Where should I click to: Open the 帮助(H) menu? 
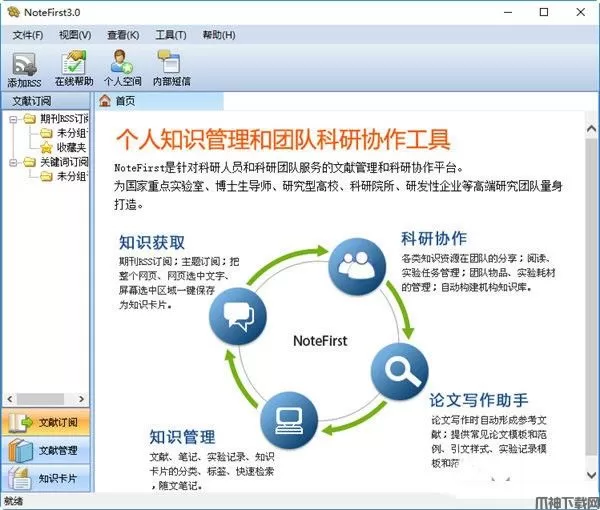tap(219, 35)
